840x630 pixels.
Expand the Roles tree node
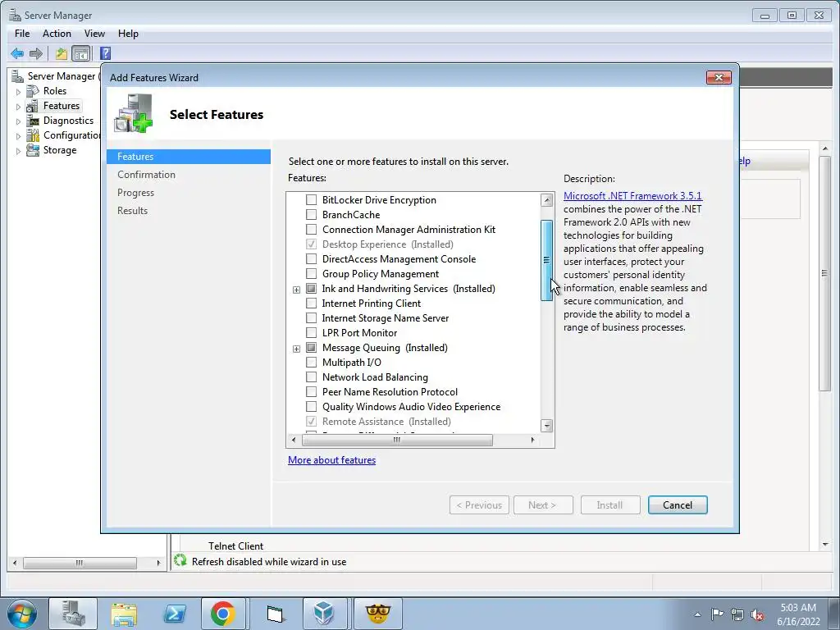(x=18, y=92)
